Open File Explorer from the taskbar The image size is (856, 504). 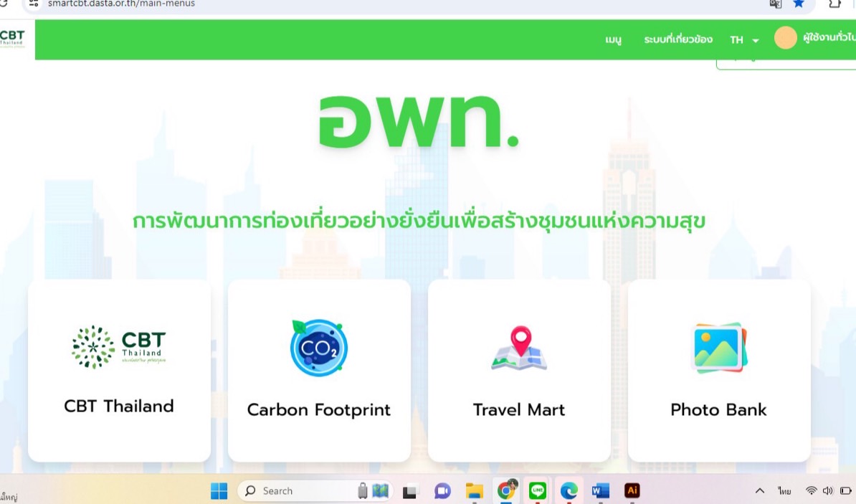474,491
